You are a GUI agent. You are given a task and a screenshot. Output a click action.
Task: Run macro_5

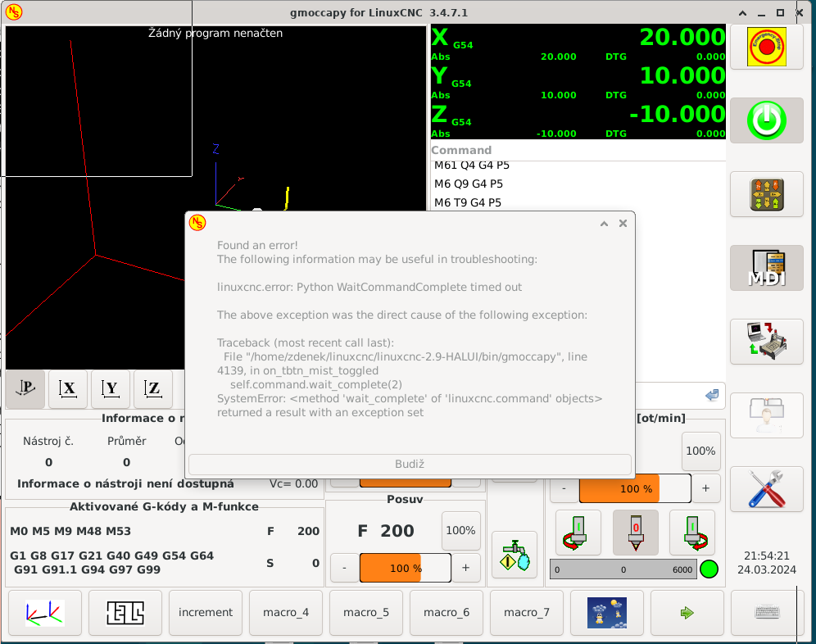click(x=366, y=613)
